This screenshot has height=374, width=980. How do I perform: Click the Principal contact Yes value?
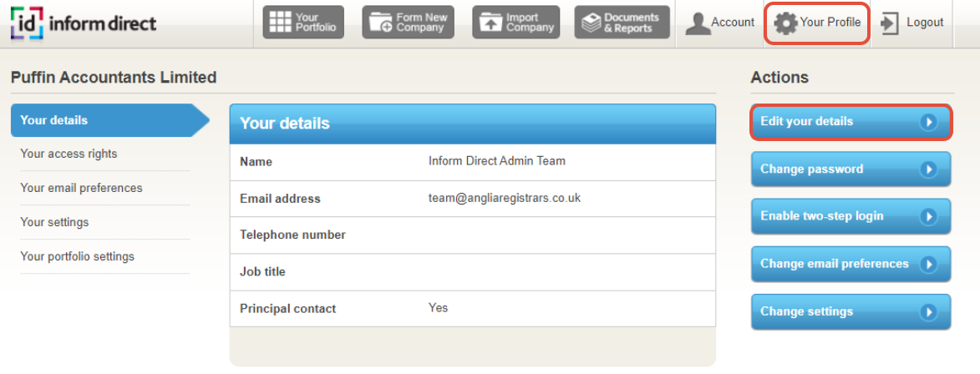pos(438,308)
